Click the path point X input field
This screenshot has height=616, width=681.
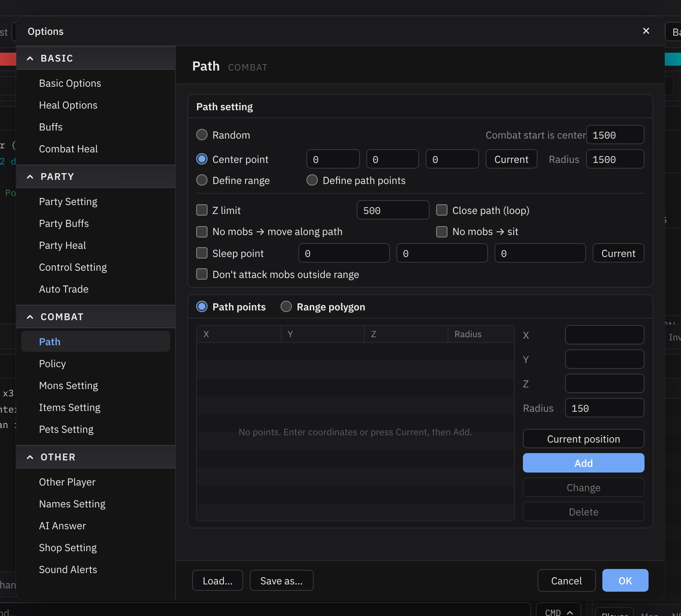[605, 335]
